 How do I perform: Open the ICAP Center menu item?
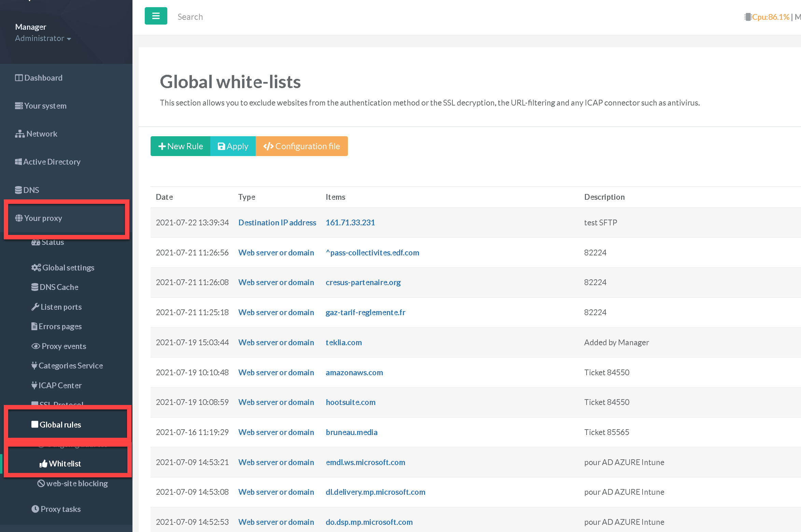60,386
